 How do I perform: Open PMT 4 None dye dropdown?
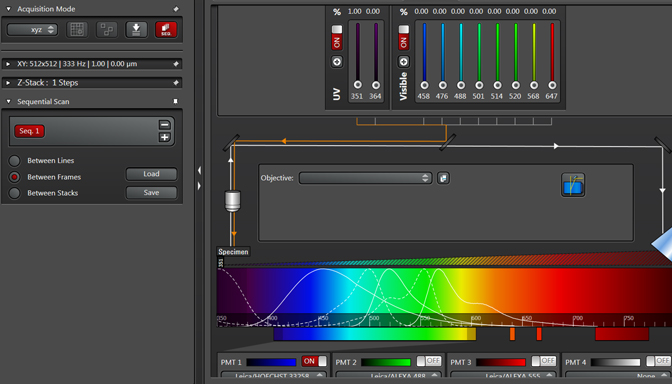pos(618,375)
